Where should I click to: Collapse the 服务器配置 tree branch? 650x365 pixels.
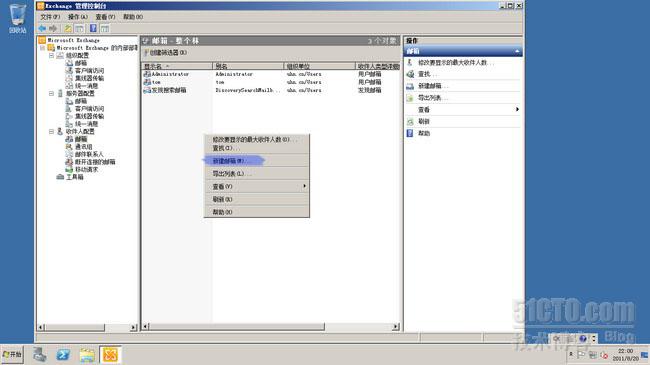tap(51, 93)
